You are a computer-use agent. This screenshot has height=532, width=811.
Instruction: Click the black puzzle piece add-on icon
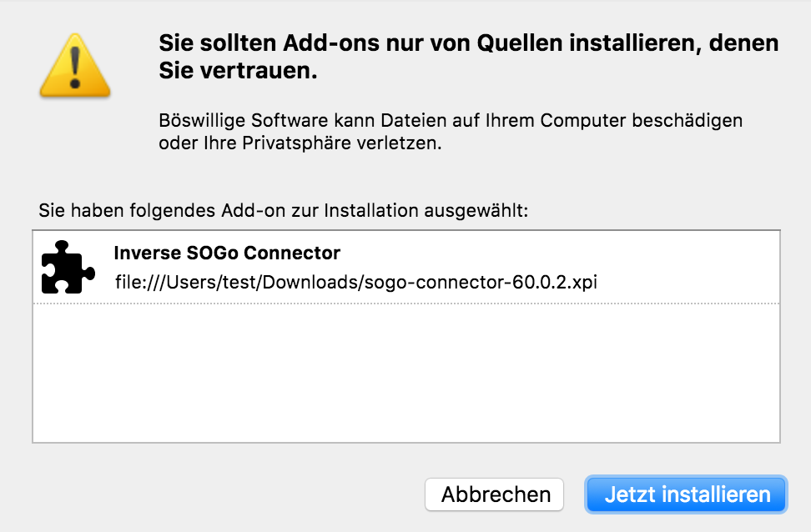point(63,267)
